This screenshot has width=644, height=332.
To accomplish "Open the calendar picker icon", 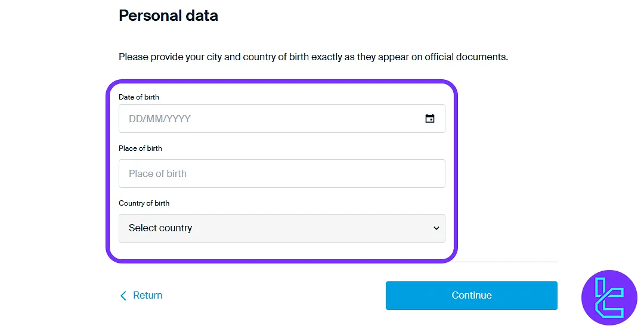I will 429,119.
